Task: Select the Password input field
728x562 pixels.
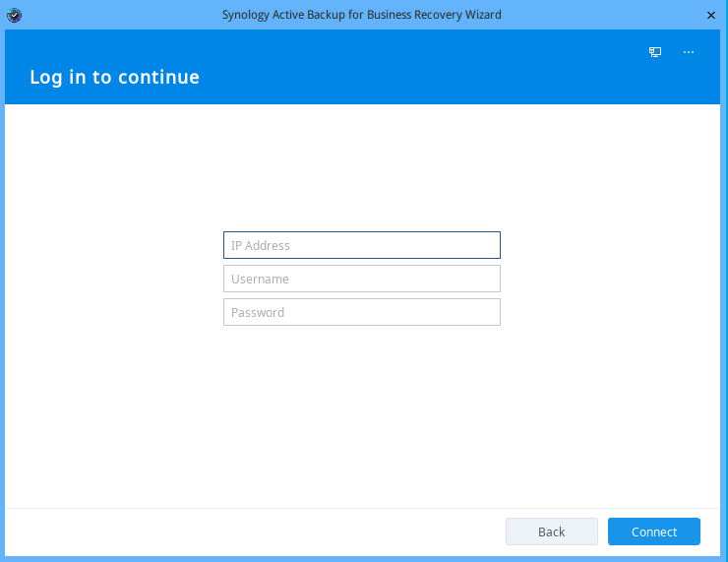Action: tap(362, 312)
